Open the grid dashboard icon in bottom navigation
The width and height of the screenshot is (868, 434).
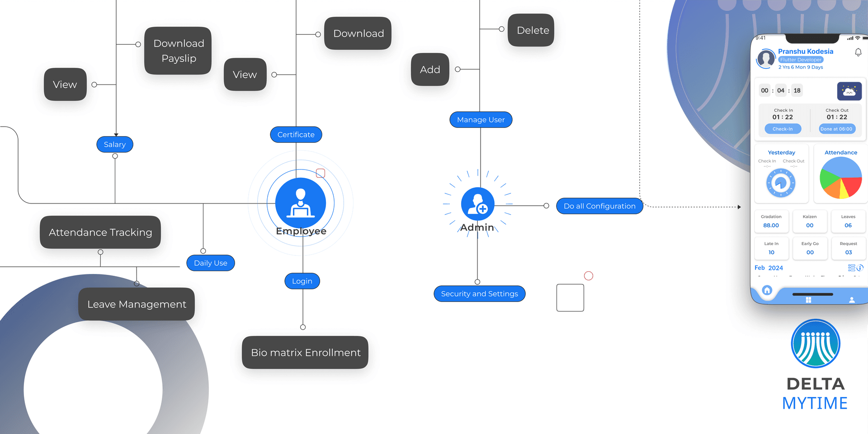pyautogui.click(x=809, y=300)
